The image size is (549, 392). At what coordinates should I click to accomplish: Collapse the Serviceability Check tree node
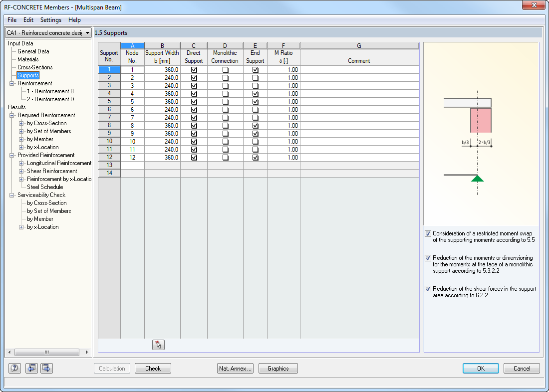12,196
